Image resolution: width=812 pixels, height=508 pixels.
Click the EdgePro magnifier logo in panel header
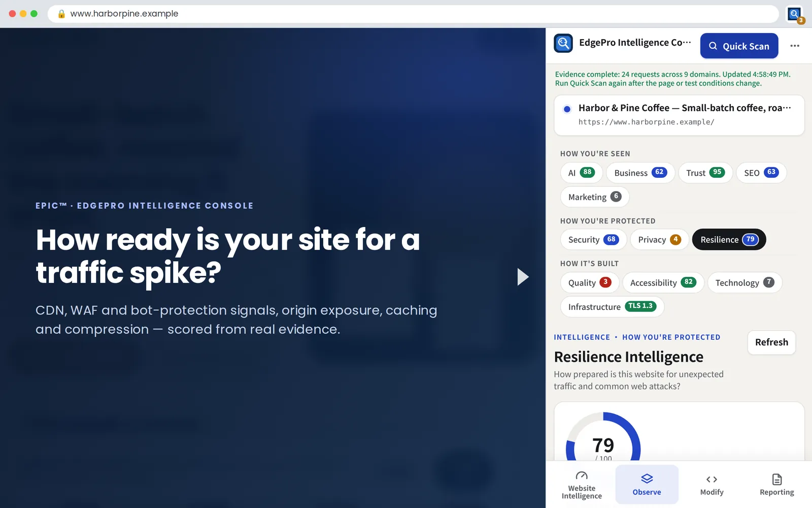point(563,43)
